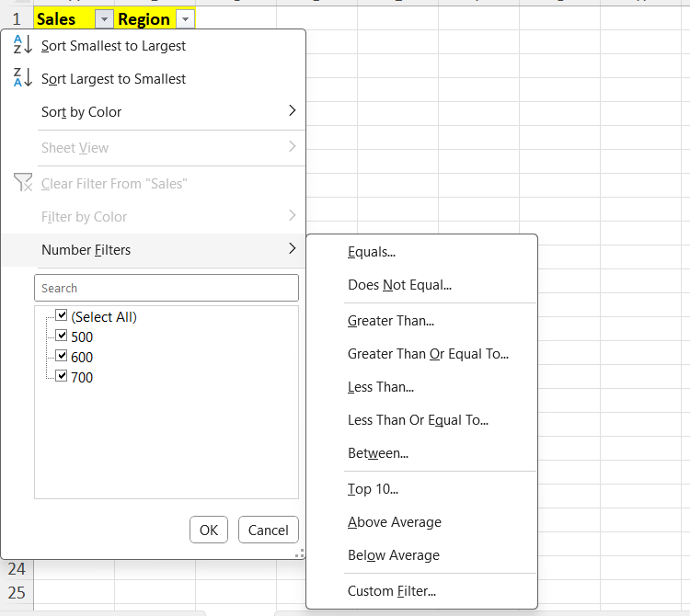Uncheck the 600 value checkbox
This screenshot has height=616, width=690.
pos(62,355)
